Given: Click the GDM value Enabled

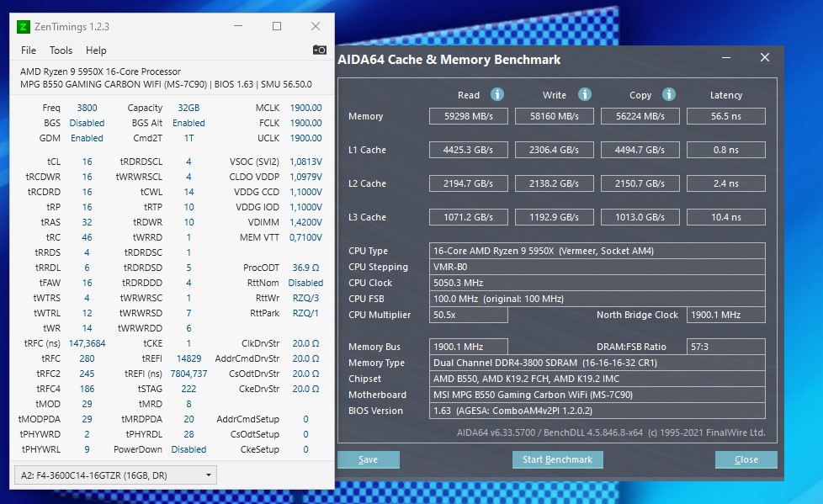Looking at the screenshot, I should click(x=88, y=138).
